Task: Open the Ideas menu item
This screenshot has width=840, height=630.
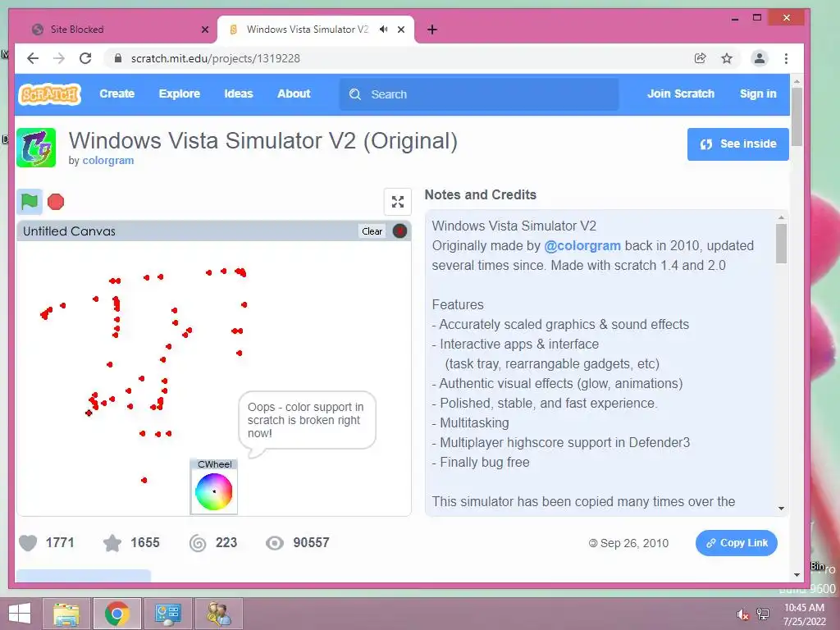Action: [x=239, y=94]
